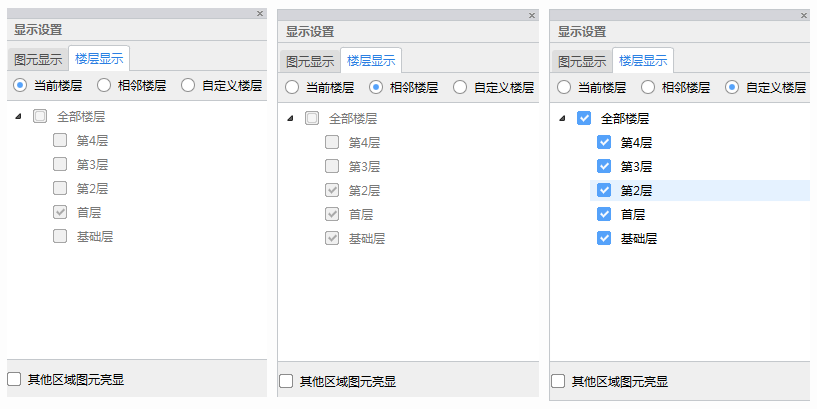Screen dimensions: 817x409
Task: Check 全部楼层 checkbox in middle panel
Action: 312,118
